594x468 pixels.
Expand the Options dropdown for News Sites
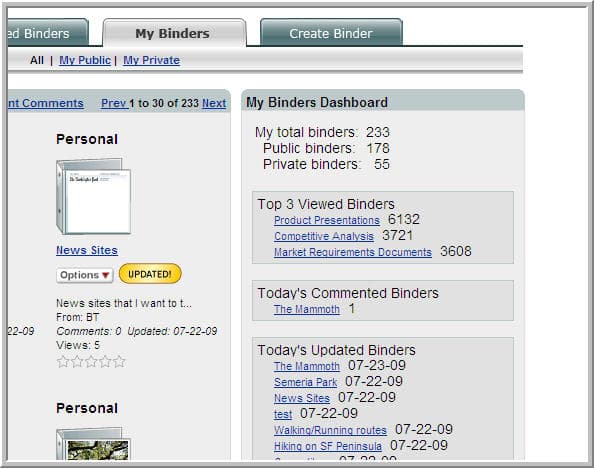tap(84, 275)
